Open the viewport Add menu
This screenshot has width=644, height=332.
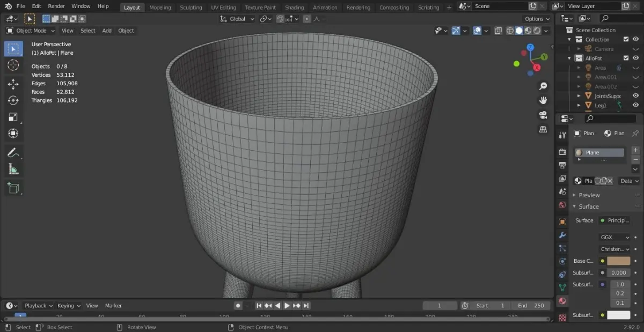[107, 31]
